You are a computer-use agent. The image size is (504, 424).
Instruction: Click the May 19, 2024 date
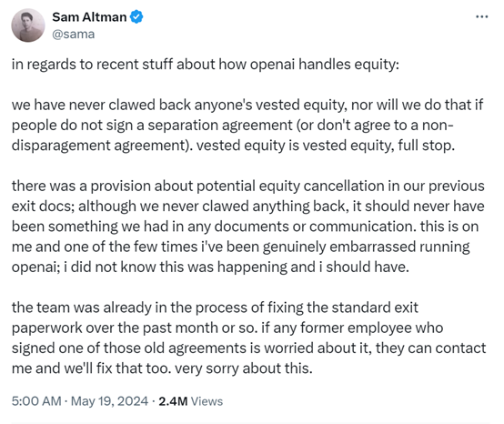(x=109, y=401)
